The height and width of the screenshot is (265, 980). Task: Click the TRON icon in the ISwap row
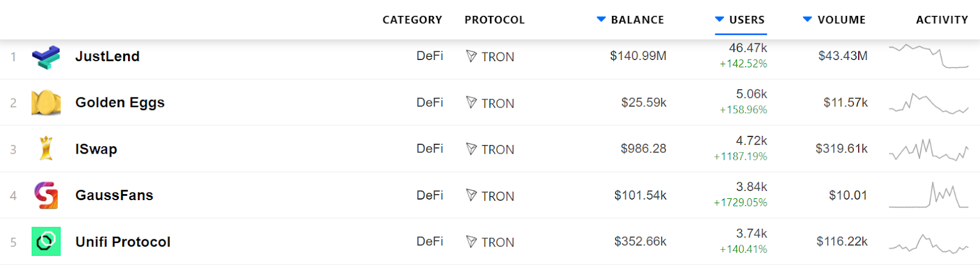coord(471,149)
